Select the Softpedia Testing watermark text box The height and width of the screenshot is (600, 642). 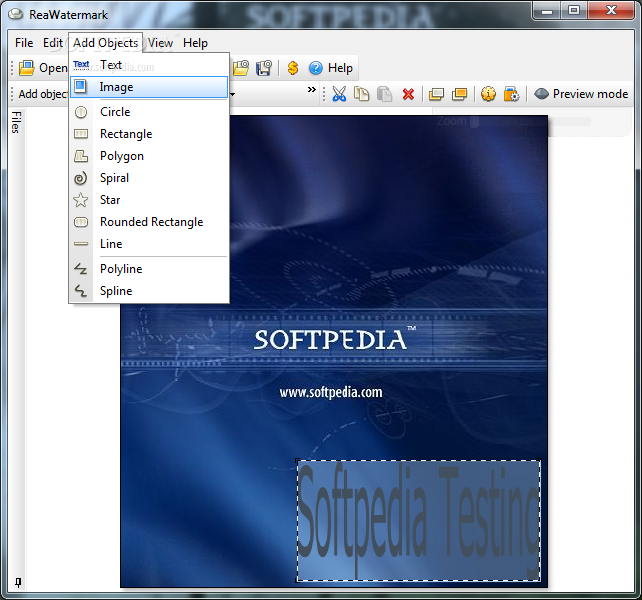click(418, 520)
